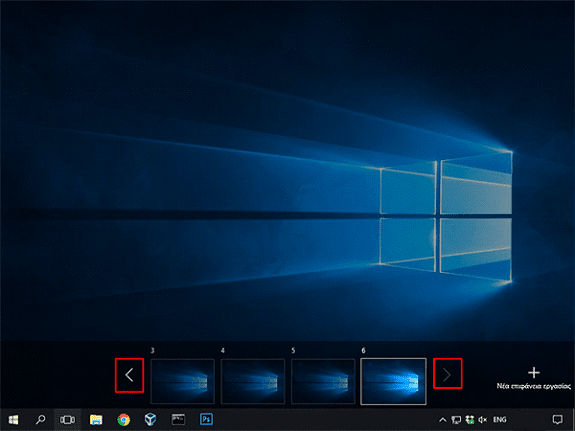The image size is (575, 431).
Task: Open the console window icon in taskbar
Action: coord(179,419)
